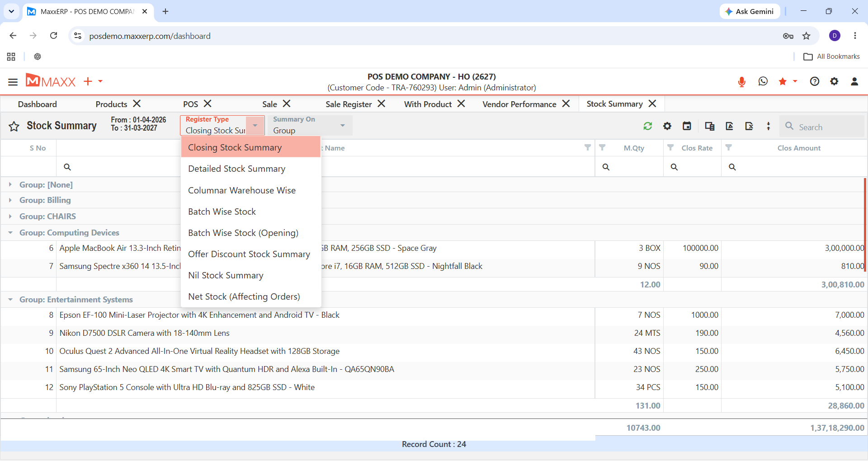Viewport: 868px width, 461px height.
Task: Click the second export document icon
Action: pos(749,126)
